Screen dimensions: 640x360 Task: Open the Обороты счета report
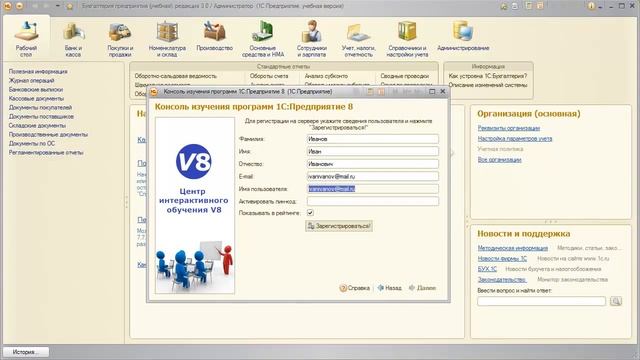(269, 76)
